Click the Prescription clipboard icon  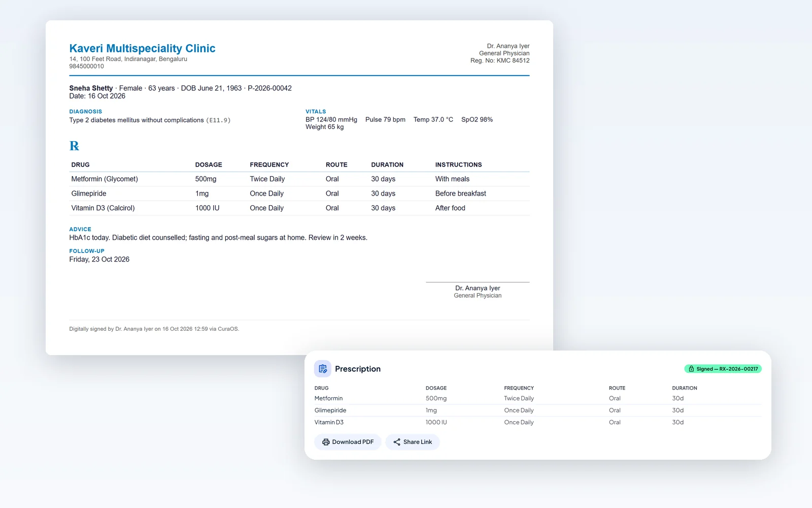(323, 369)
